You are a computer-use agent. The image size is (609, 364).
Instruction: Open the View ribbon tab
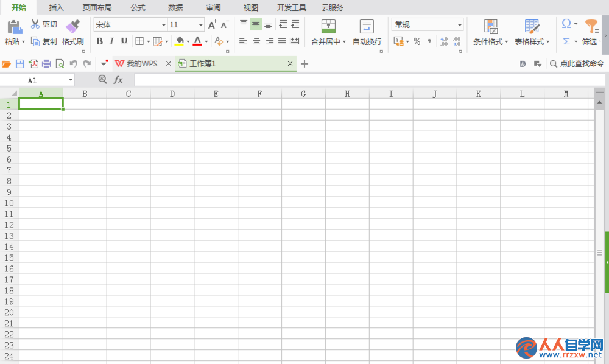pyautogui.click(x=251, y=8)
